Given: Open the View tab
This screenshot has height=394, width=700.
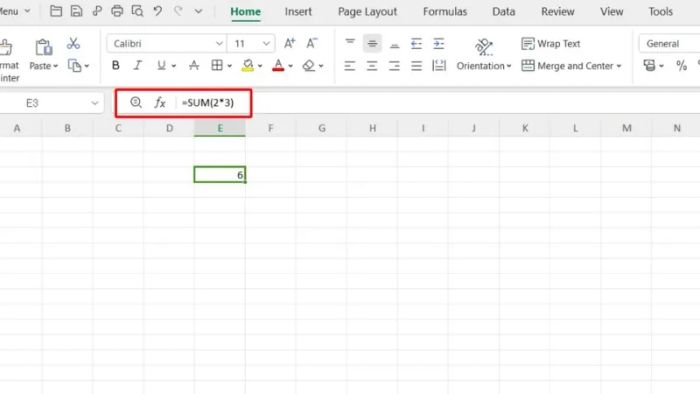Looking at the screenshot, I should point(612,11).
